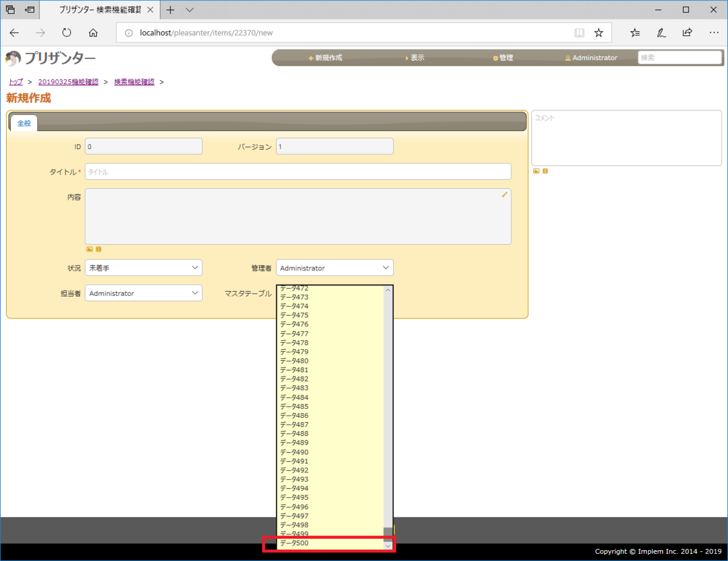This screenshot has height=561, width=728.
Task: Open the 管理 navigation menu
Action: point(504,58)
